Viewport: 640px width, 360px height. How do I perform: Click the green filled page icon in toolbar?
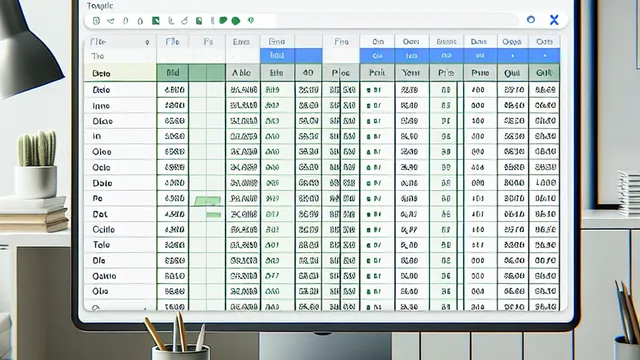(x=199, y=21)
